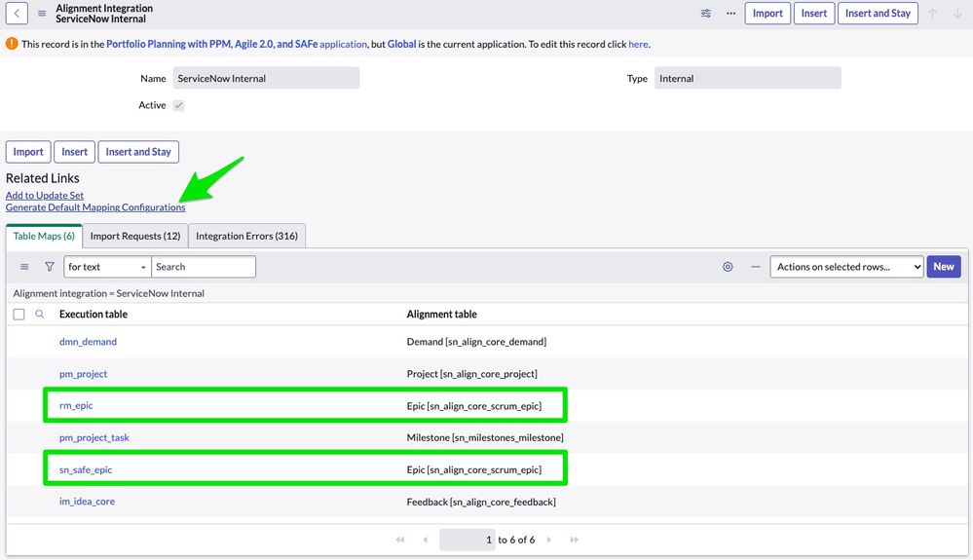Toggle the list filter funnel icon
The width and height of the screenshot is (973, 560).
coord(49,267)
